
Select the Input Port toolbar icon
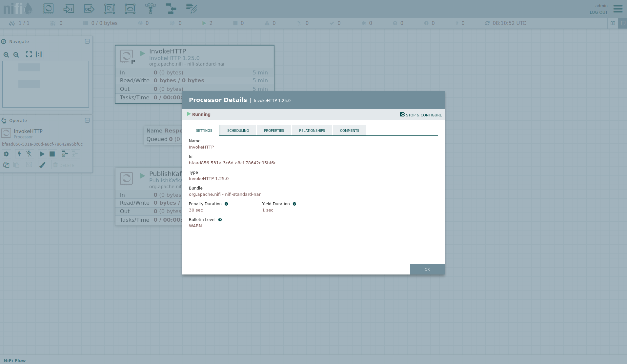[x=69, y=9]
